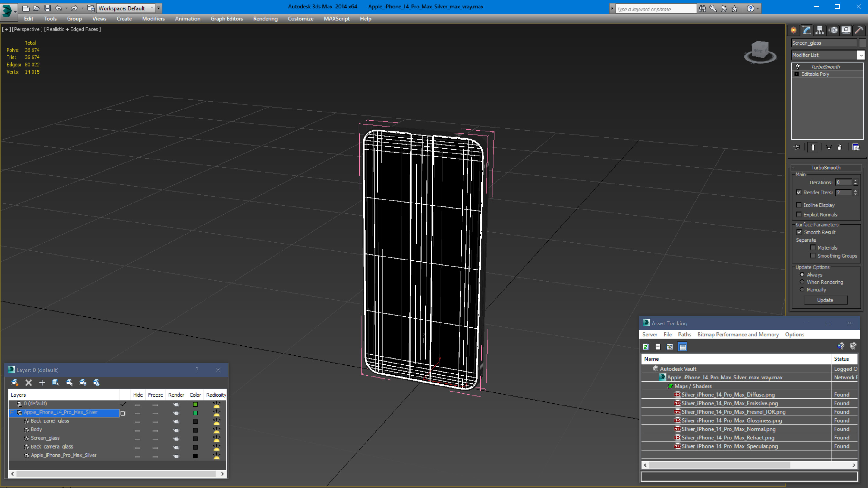
Task: Open the Motion command panel tab
Action: point(833,30)
